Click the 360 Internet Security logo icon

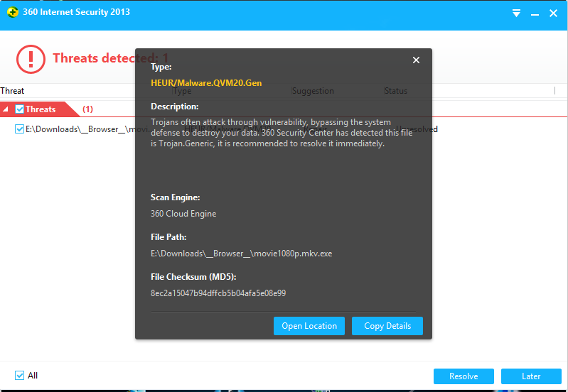(x=13, y=12)
